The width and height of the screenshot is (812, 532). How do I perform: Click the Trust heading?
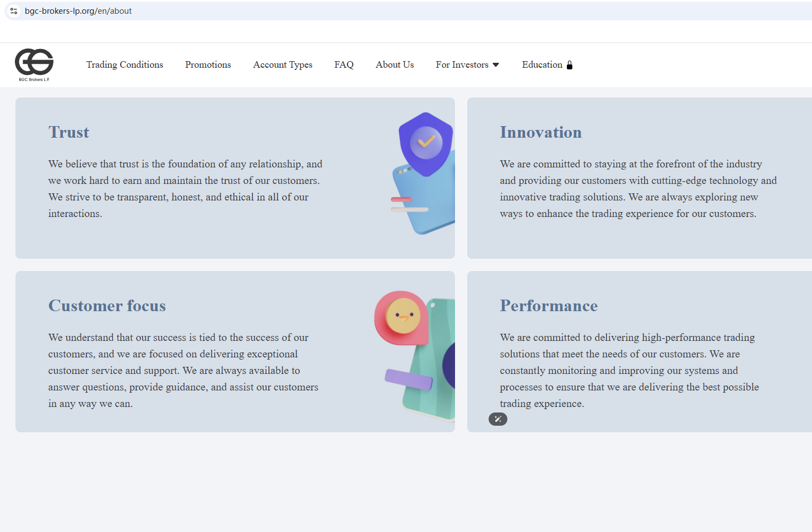coord(69,132)
